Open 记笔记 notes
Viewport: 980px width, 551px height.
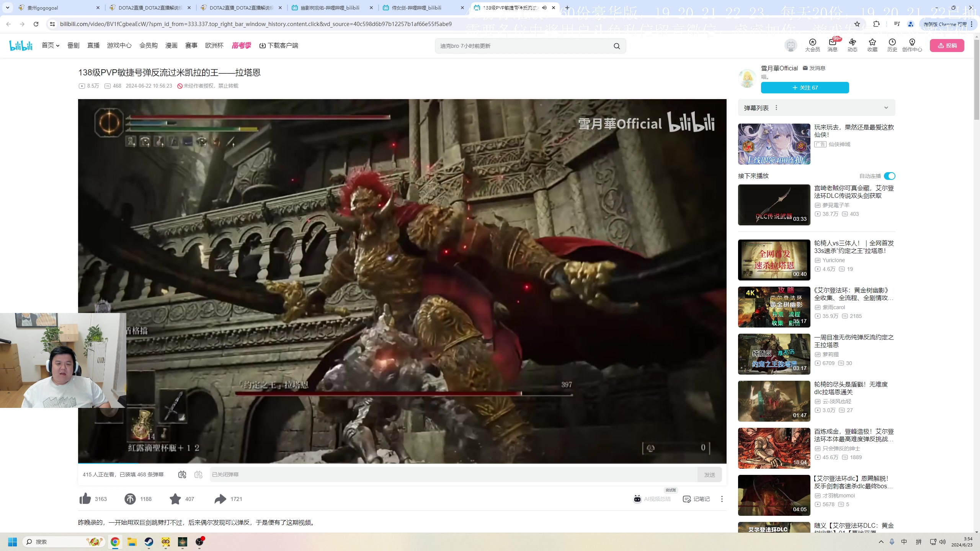696,499
